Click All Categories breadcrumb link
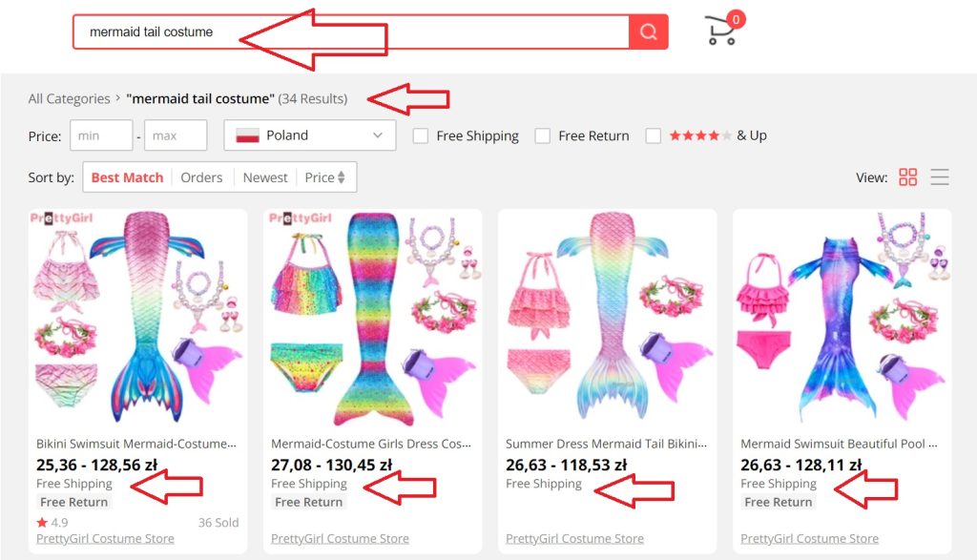977x560 pixels. point(69,98)
